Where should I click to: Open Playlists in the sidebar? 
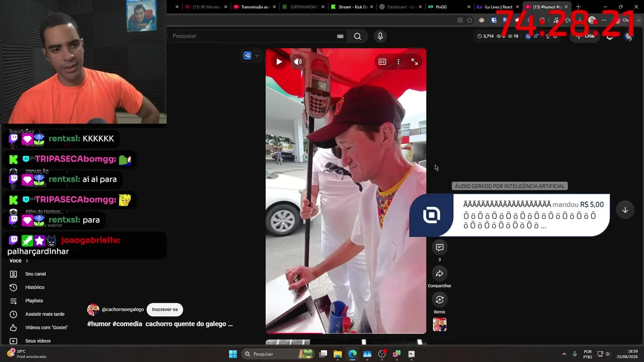(x=34, y=301)
